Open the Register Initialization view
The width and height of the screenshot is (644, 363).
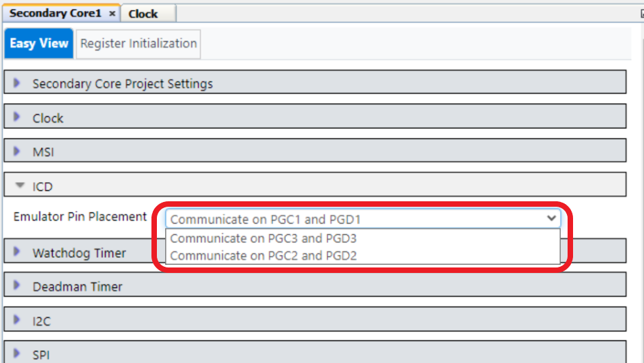pos(138,44)
